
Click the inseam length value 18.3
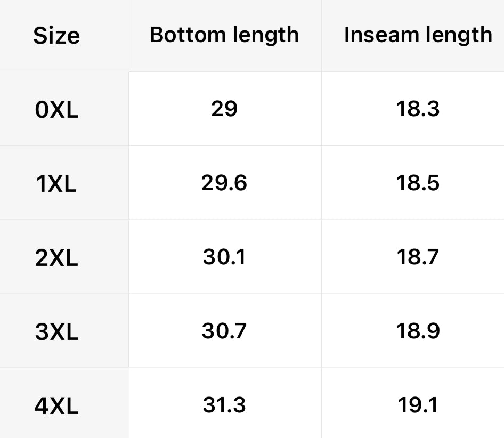click(418, 109)
